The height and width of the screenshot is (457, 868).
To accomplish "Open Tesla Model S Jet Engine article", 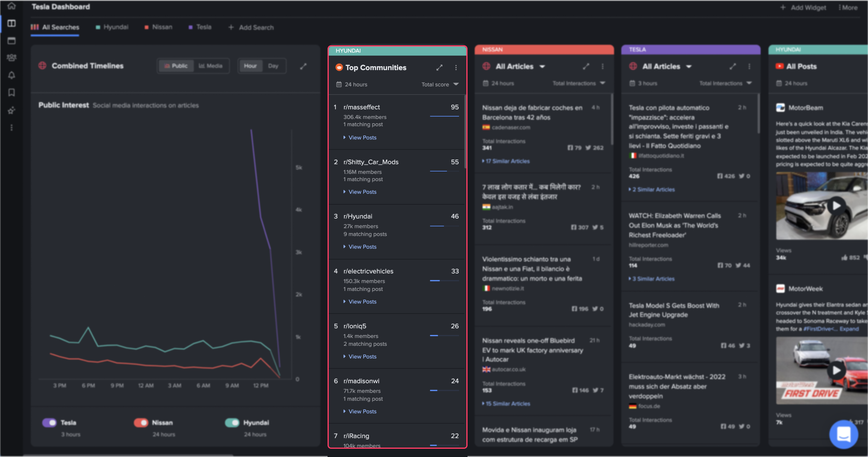I will (674, 310).
